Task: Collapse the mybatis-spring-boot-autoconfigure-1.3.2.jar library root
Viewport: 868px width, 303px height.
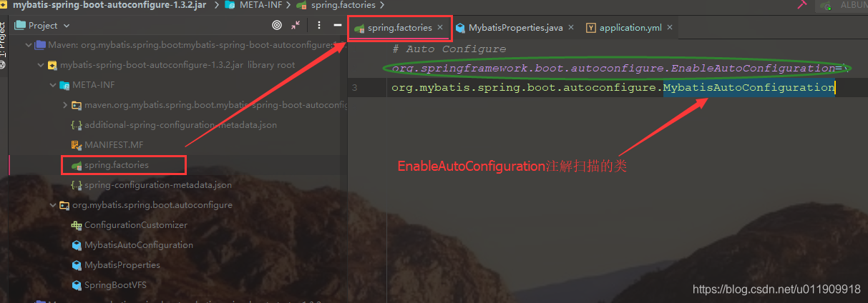Action: (x=41, y=65)
